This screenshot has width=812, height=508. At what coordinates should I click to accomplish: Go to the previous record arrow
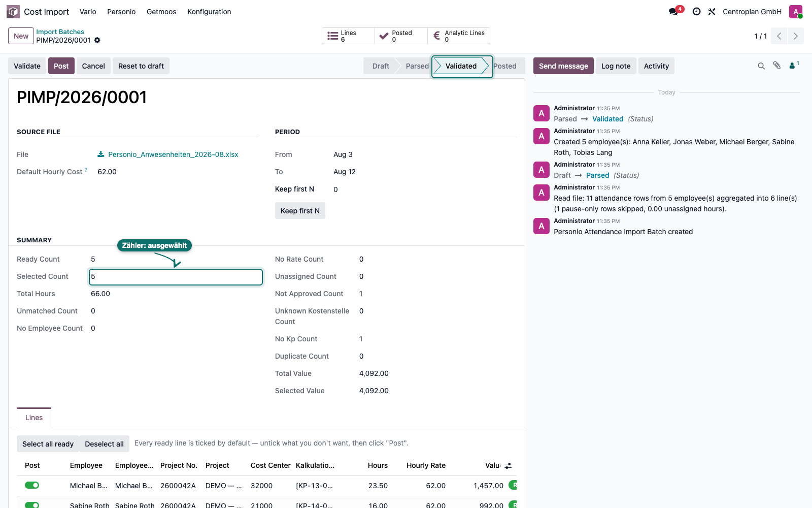coord(779,36)
